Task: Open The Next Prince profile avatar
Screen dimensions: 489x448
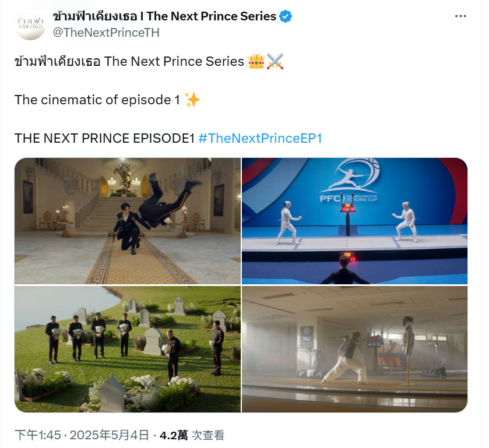Action: [x=30, y=24]
